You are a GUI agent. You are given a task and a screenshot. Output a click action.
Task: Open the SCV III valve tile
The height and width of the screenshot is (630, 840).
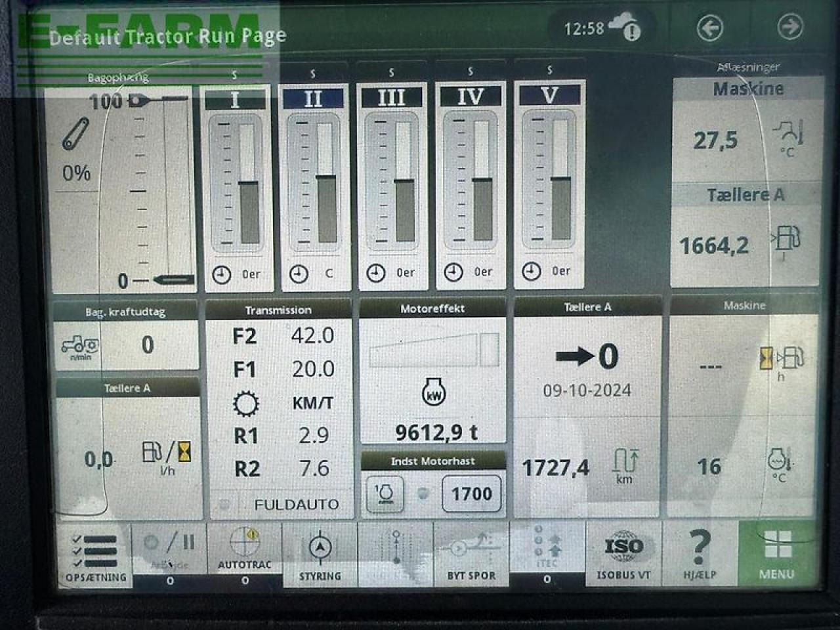(x=392, y=184)
